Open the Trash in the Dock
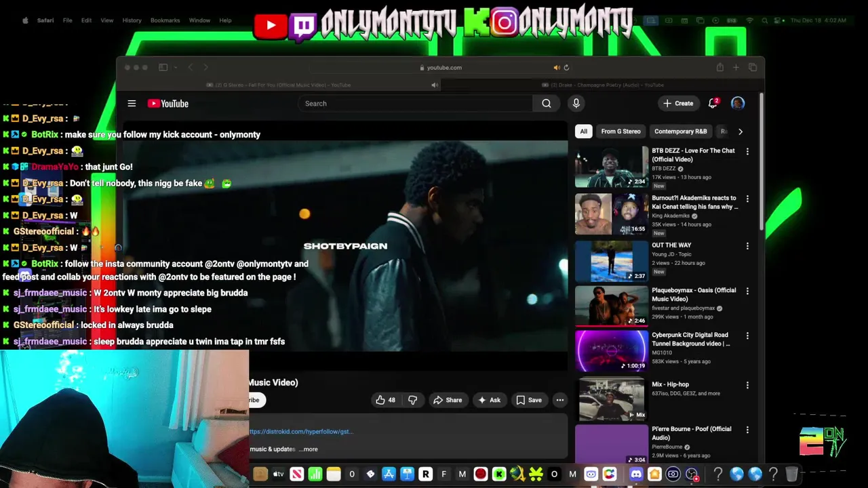The image size is (868, 488). [x=791, y=474]
